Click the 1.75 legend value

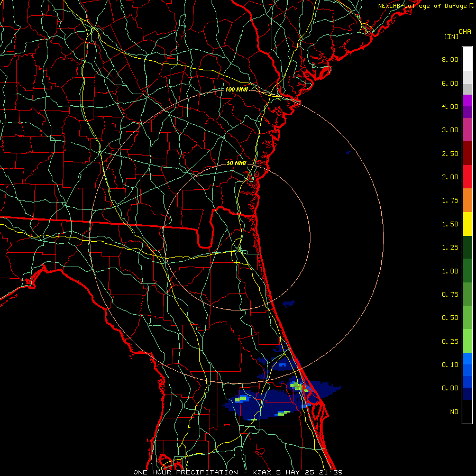pyautogui.click(x=450, y=200)
